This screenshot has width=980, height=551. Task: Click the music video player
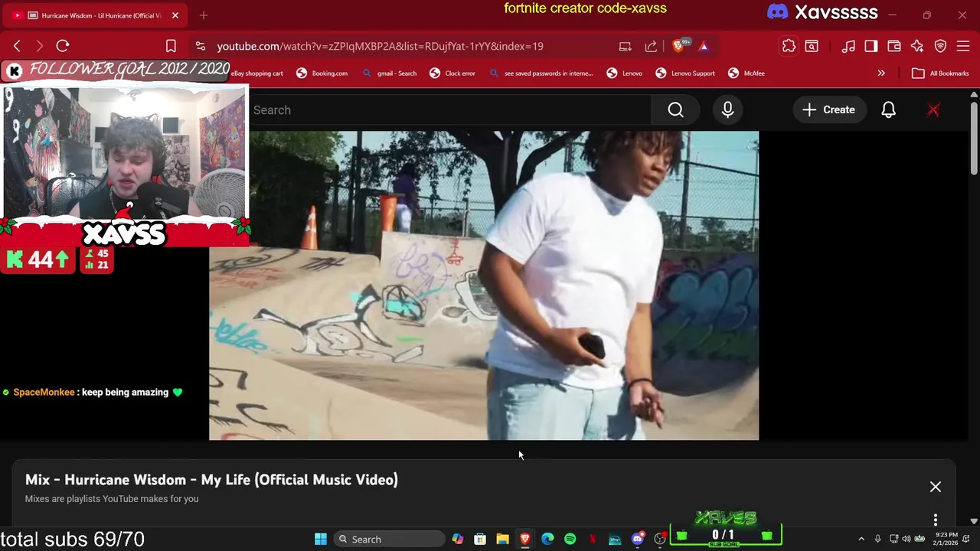(x=484, y=285)
